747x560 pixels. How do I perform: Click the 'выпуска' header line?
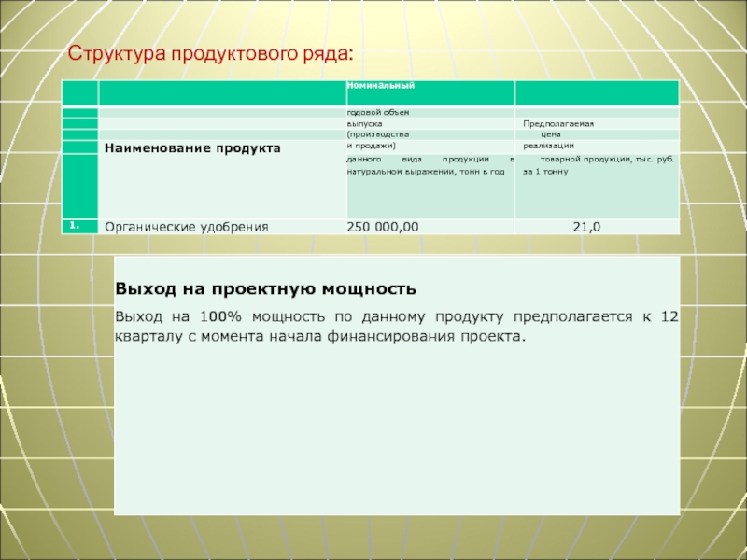[x=364, y=124]
